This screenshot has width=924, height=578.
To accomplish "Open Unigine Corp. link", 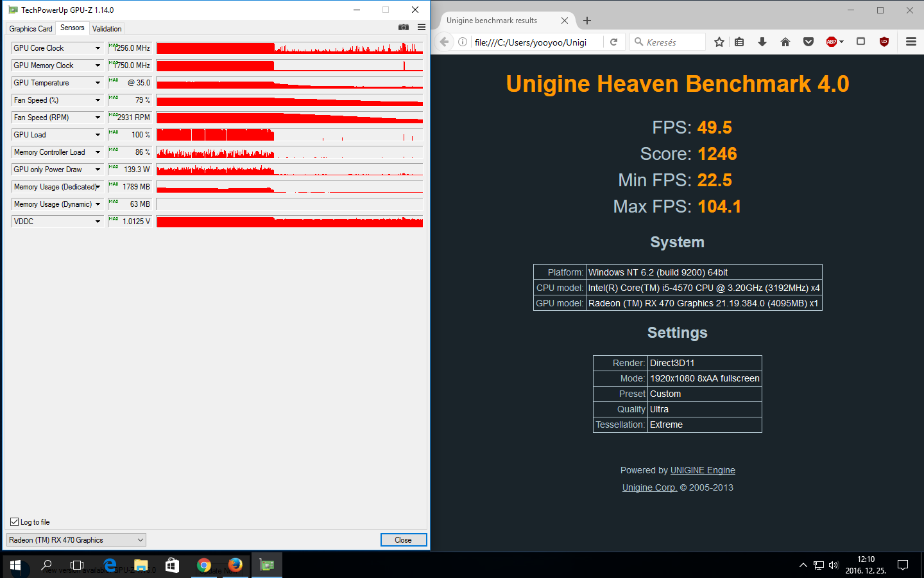I will (x=649, y=487).
